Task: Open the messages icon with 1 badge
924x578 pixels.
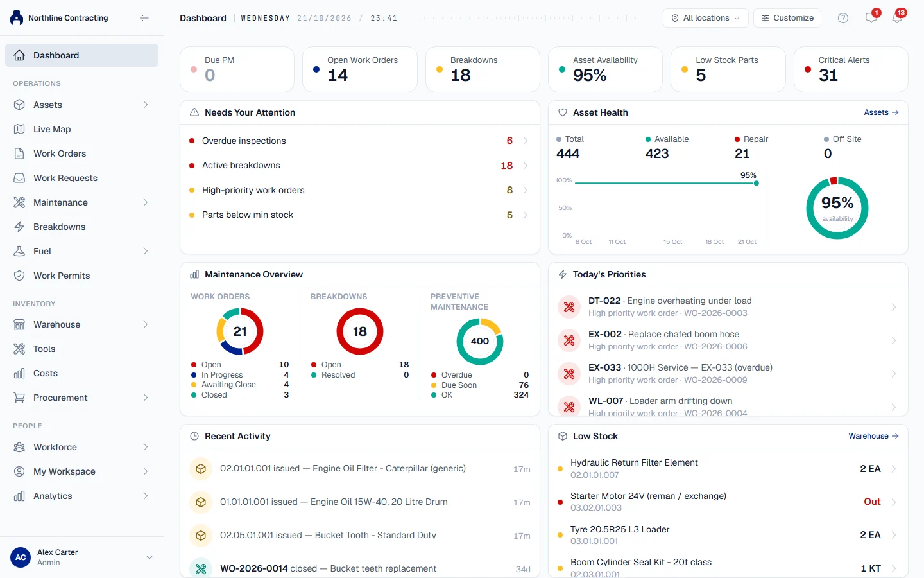Action: pos(871,17)
